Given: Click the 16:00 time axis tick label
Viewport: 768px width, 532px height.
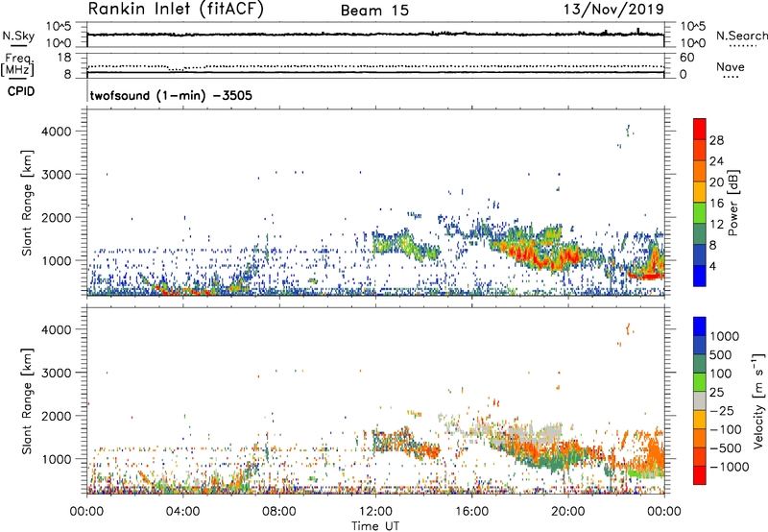Looking at the screenshot, I should [x=471, y=512].
